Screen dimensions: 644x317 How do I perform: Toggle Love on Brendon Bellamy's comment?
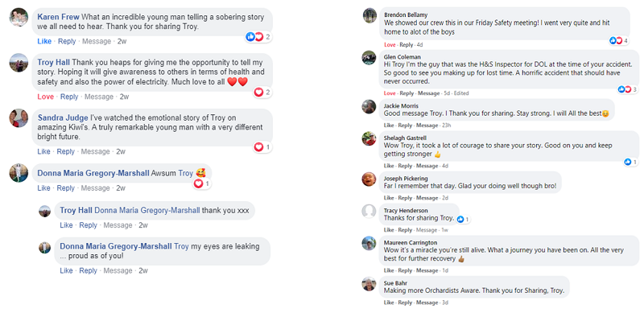click(x=390, y=45)
